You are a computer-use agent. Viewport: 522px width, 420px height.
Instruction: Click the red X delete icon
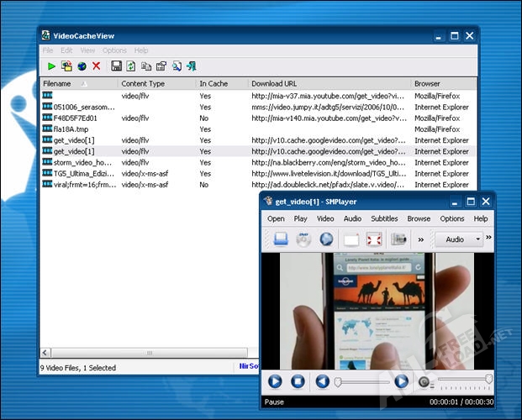click(x=97, y=66)
